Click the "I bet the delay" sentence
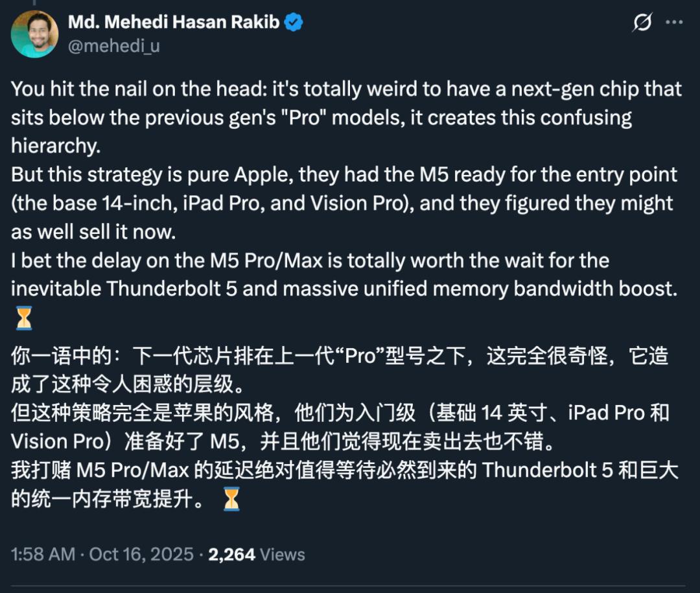Viewport: 700px width, 593px height. click(x=310, y=261)
